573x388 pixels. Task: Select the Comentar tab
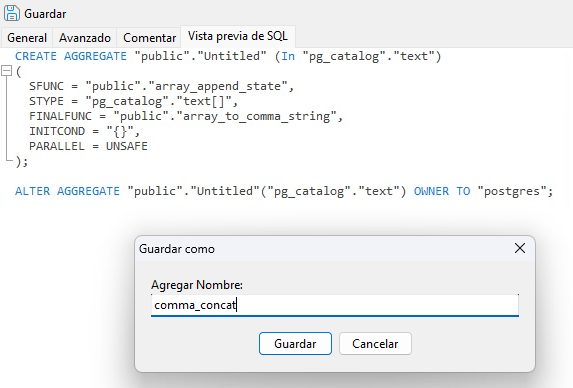pyautogui.click(x=149, y=38)
